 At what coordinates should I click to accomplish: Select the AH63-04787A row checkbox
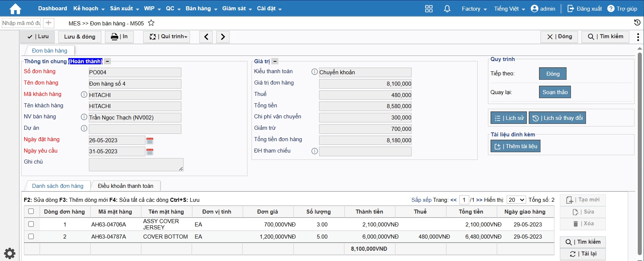(31, 237)
